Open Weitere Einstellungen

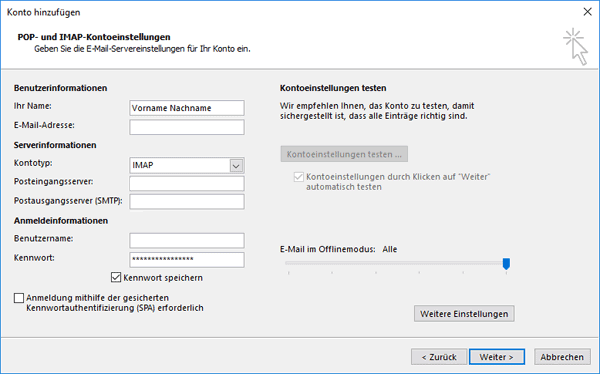(x=464, y=314)
